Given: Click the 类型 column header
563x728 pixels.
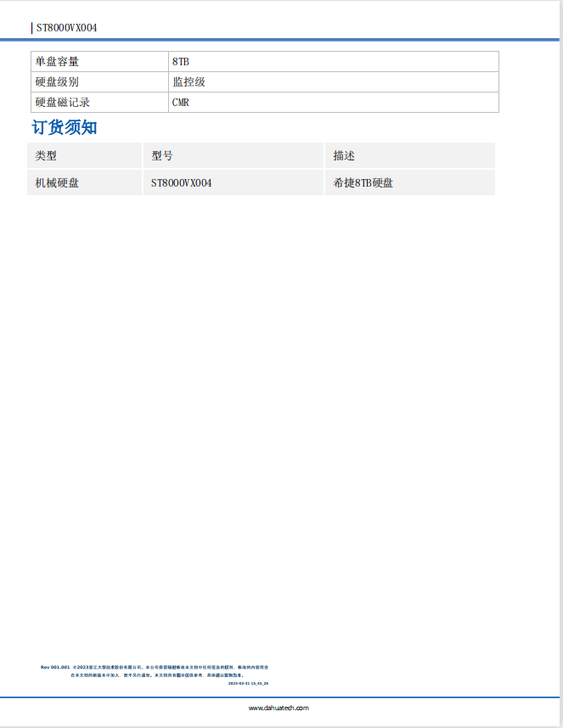Looking at the screenshot, I should 85,155.
